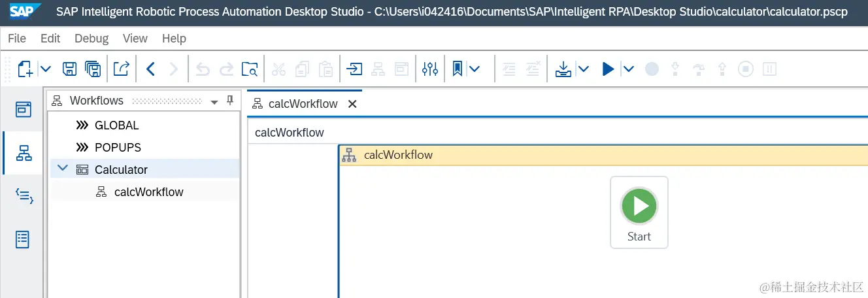The width and height of the screenshot is (868, 298).
Task: Open the Debug run options dropdown arrow
Action: point(628,69)
